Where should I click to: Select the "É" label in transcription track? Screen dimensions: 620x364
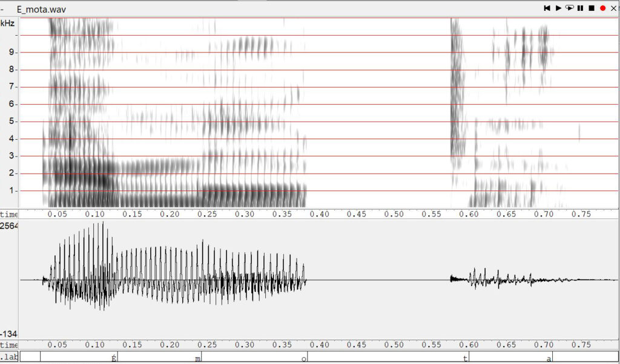(x=113, y=358)
